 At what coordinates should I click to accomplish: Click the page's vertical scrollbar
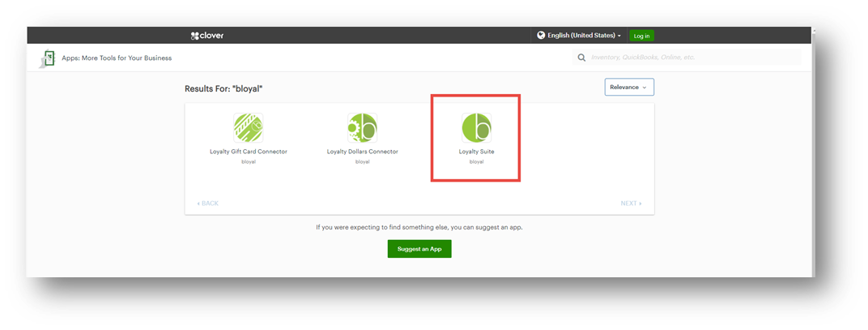pyautogui.click(x=813, y=152)
